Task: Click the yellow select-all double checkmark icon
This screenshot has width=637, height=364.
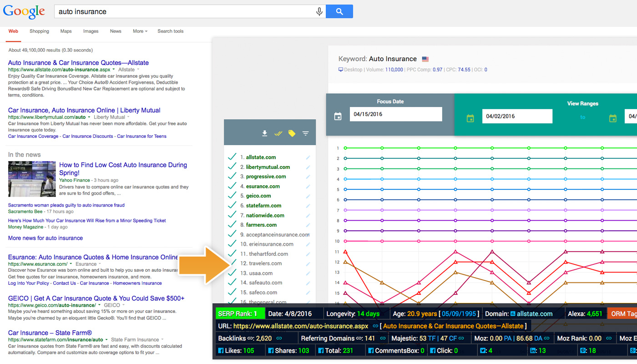Action: point(278,133)
